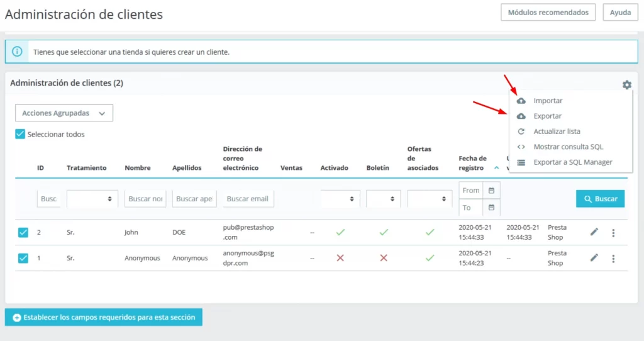Click the Activado red cross for Anonymous
The width and height of the screenshot is (644, 341).
click(340, 258)
